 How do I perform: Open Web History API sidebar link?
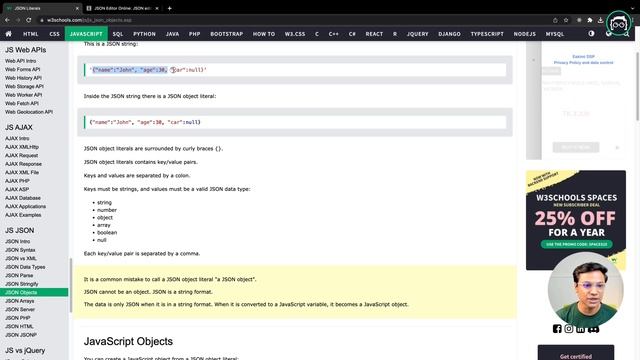(23, 78)
